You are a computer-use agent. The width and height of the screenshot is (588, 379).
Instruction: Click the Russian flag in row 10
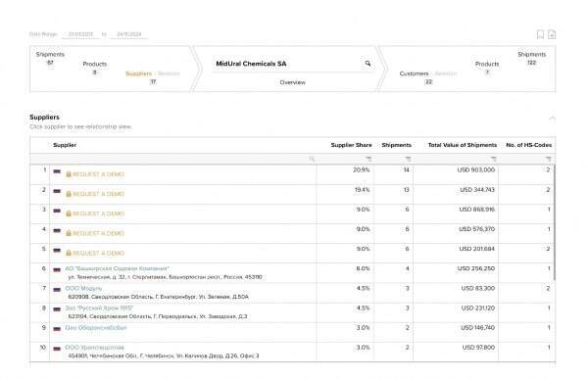57,349
